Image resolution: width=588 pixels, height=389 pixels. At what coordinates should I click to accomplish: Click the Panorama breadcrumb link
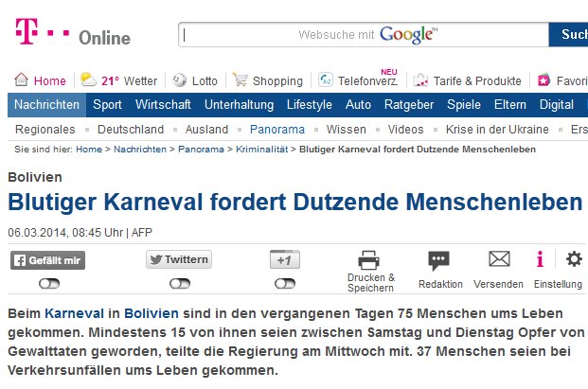pyautogui.click(x=201, y=150)
